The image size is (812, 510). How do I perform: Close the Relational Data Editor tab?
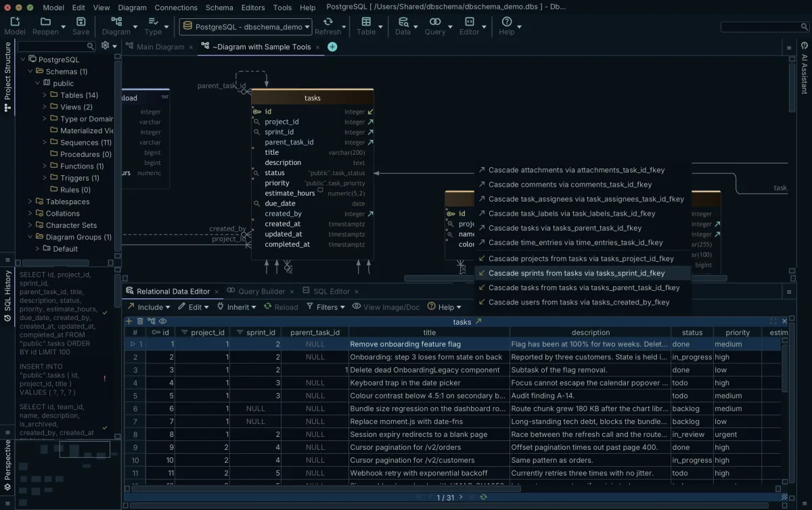coord(217,292)
